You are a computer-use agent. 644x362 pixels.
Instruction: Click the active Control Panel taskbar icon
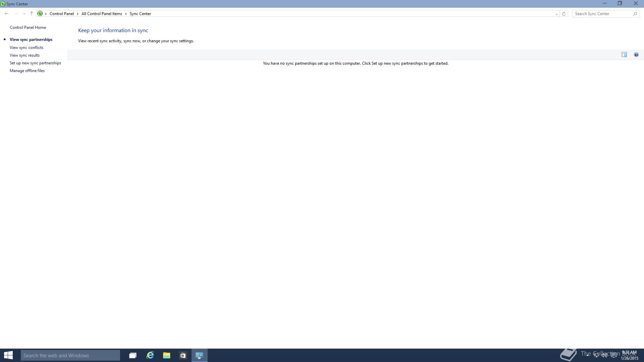point(200,355)
